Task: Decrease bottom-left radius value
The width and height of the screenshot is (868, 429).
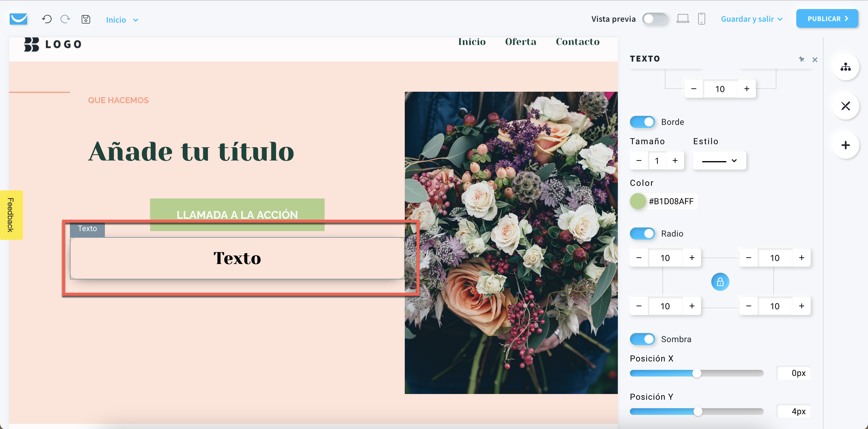Action: point(639,306)
